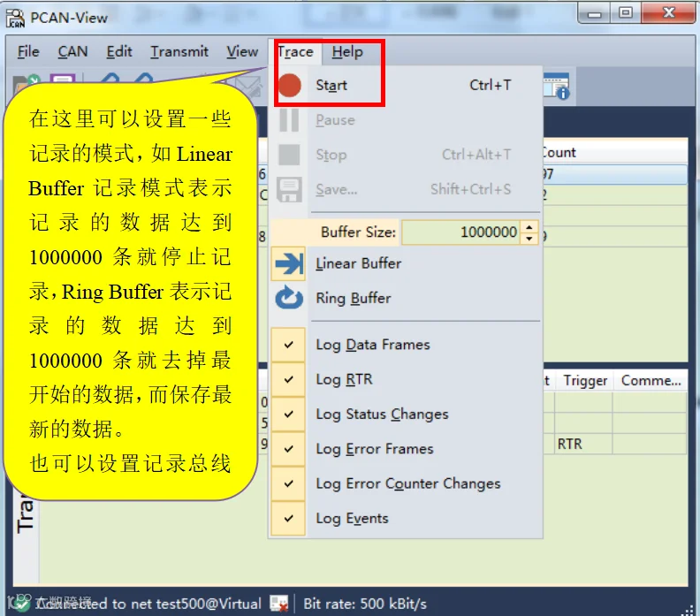Image resolution: width=700 pixels, height=616 pixels.
Task: Toggle Log Error Counter Changes checkmark
Action: 288,483
